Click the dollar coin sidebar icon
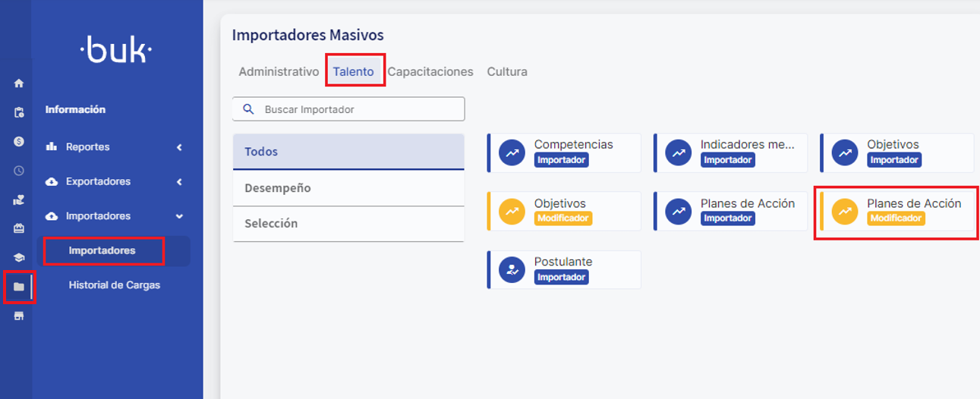980x399 pixels. click(x=19, y=142)
